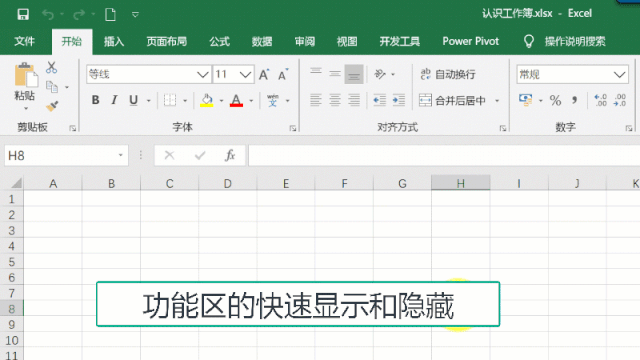The height and width of the screenshot is (360, 640).
Task: Switch to the 插入 tab
Action: click(114, 42)
